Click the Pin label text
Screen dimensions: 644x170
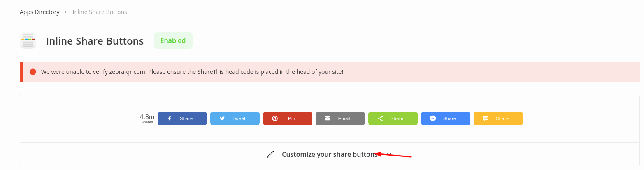point(291,118)
